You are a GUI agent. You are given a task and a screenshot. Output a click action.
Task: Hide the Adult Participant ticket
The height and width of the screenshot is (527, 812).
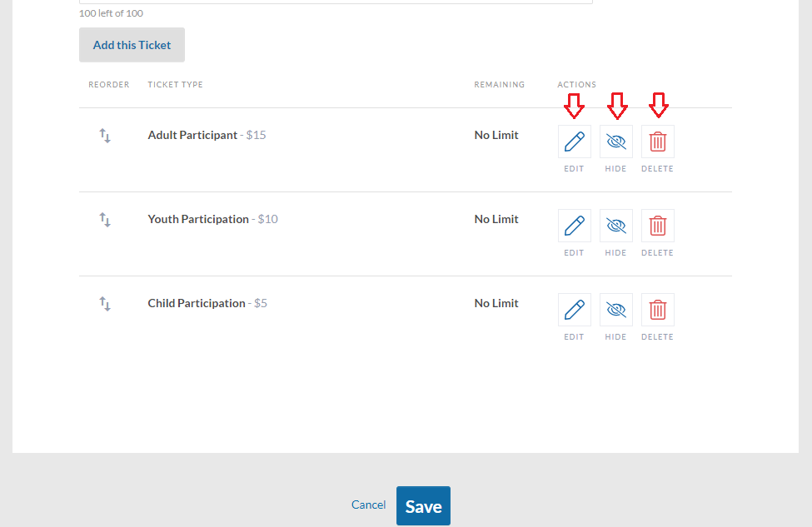[x=616, y=142]
